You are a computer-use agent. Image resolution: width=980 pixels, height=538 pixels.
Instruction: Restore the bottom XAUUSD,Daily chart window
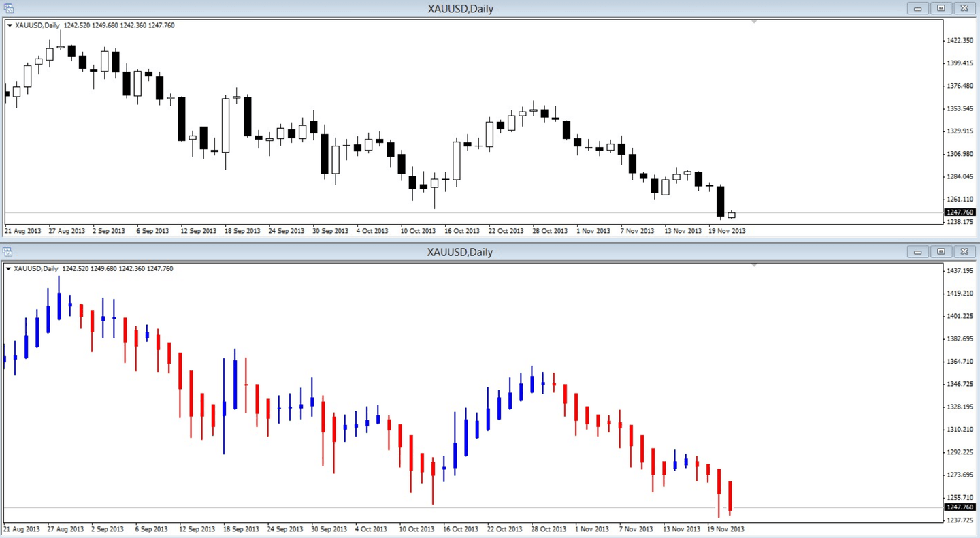click(941, 252)
